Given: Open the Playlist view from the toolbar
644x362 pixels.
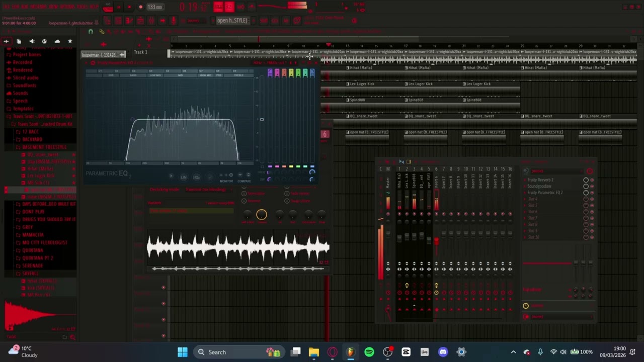Looking at the screenshot, I should pos(107,21).
